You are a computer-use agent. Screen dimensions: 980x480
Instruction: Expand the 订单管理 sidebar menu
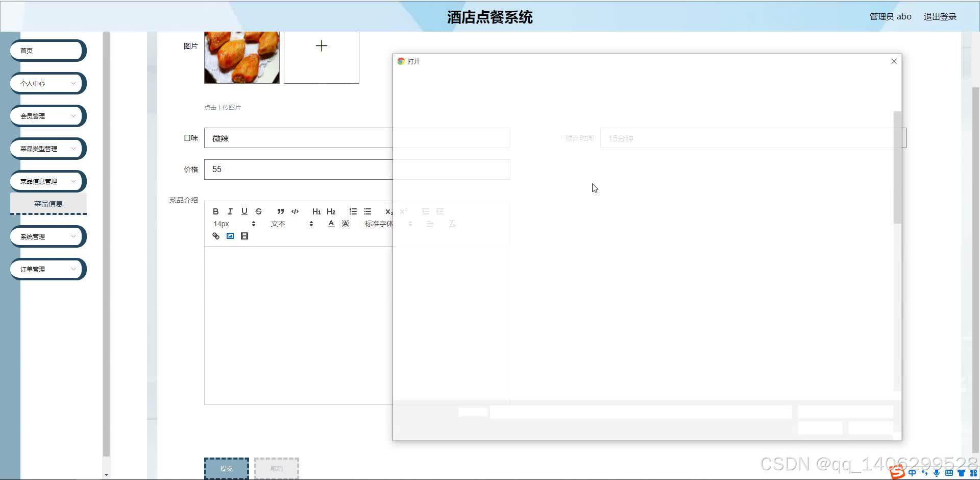pyautogui.click(x=48, y=269)
